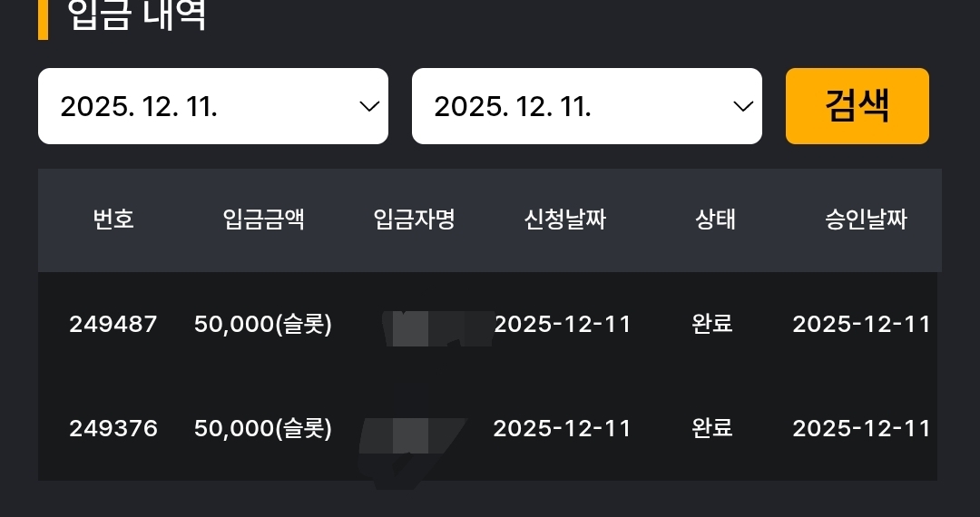
Task: Select deposit record number 249487
Action: coord(113,324)
